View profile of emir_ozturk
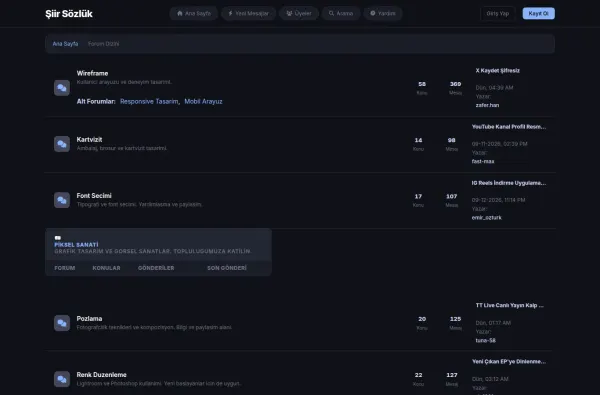 tap(486, 218)
